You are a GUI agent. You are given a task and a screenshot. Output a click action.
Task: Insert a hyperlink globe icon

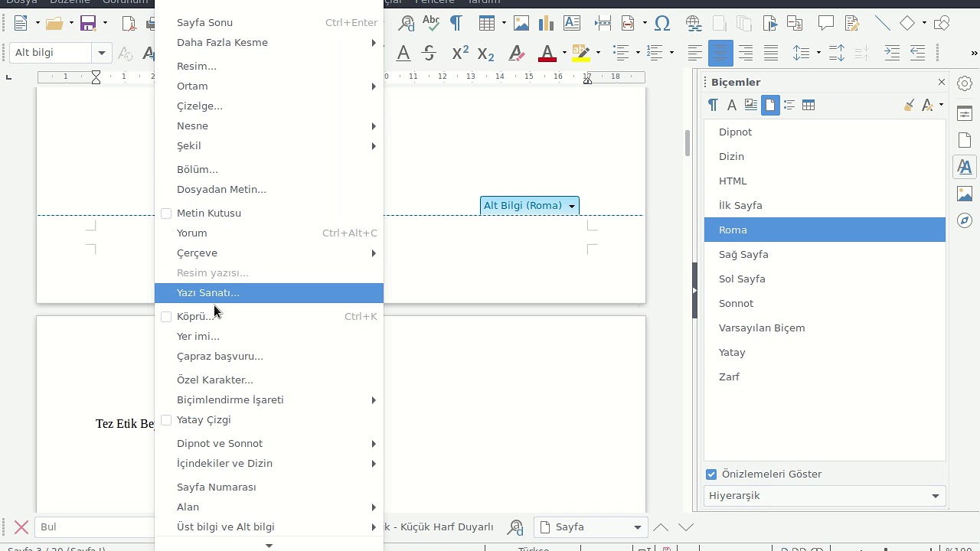tap(694, 24)
